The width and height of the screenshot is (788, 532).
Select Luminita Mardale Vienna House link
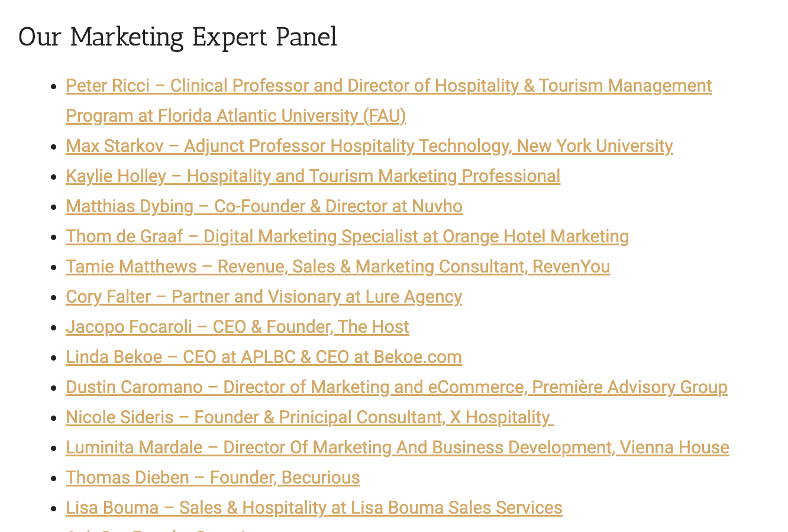(x=398, y=447)
